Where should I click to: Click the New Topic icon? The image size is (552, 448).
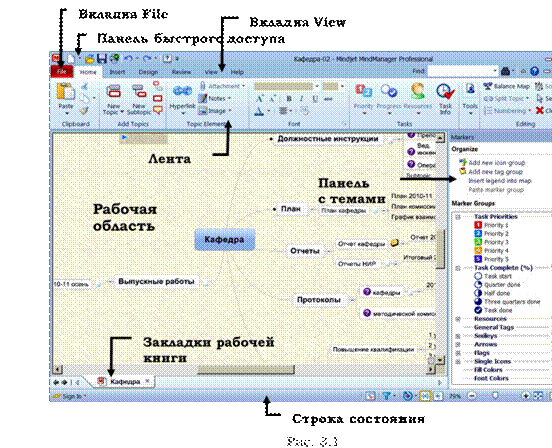[114, 92]
